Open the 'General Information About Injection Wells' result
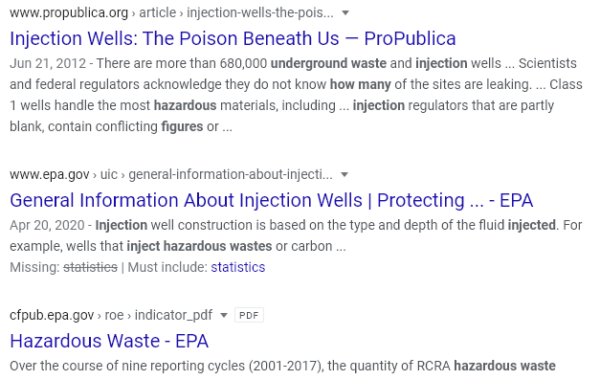 (x=271, y=200)
